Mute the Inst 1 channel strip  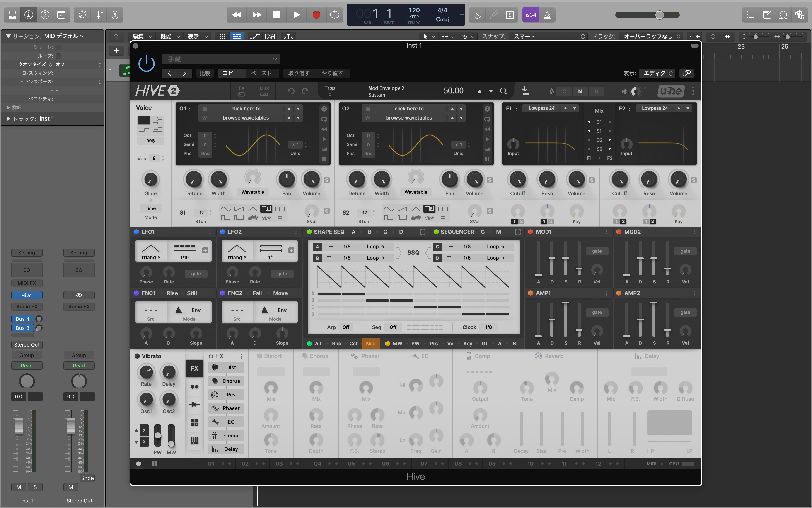click(19, 487)
